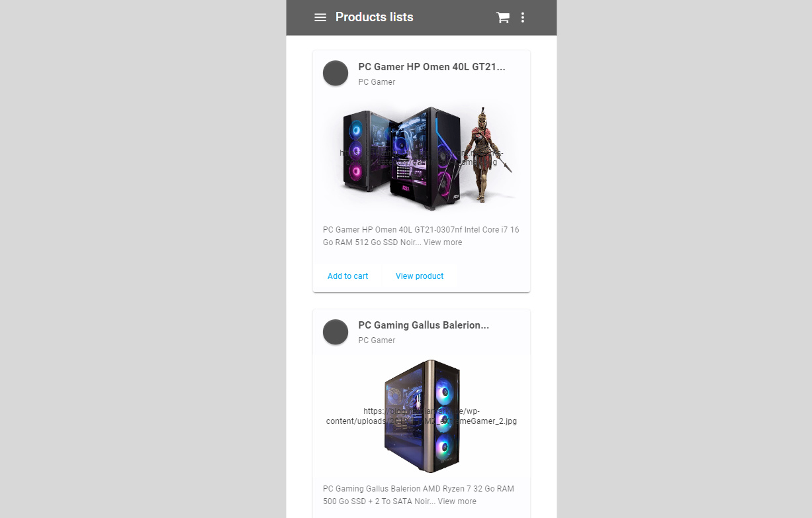Click the HP Omen description text
This screenshot has height=518, width=812.
[x=421, y=236]
